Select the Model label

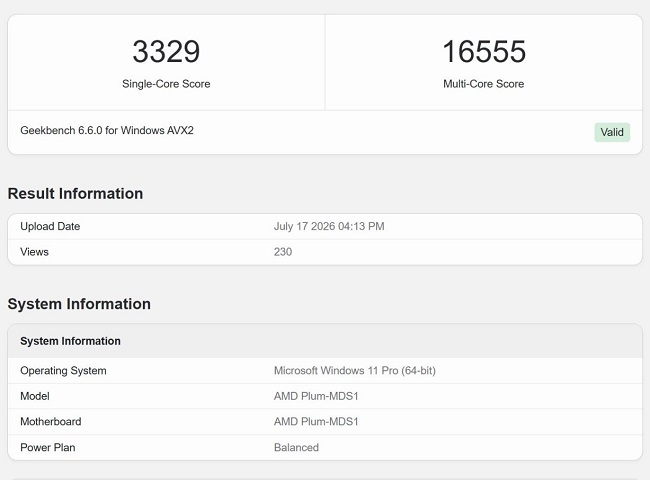coord(35,396)
